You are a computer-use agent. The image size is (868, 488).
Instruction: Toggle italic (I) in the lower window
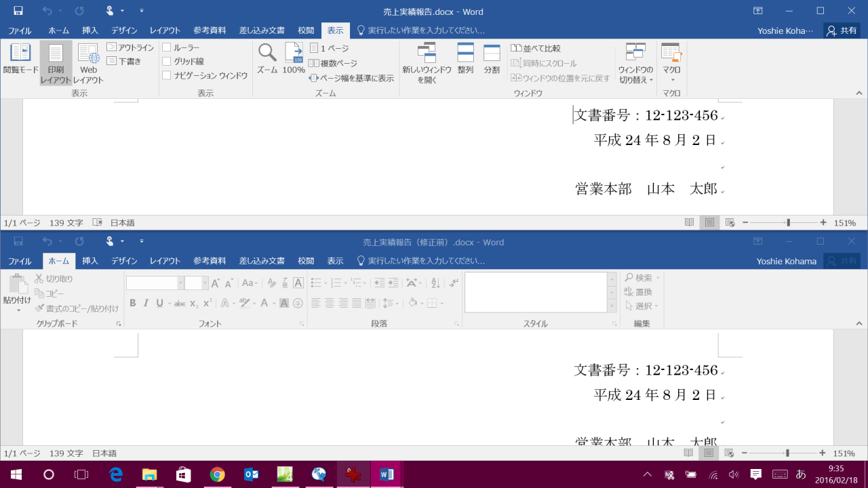pos(146,303)
